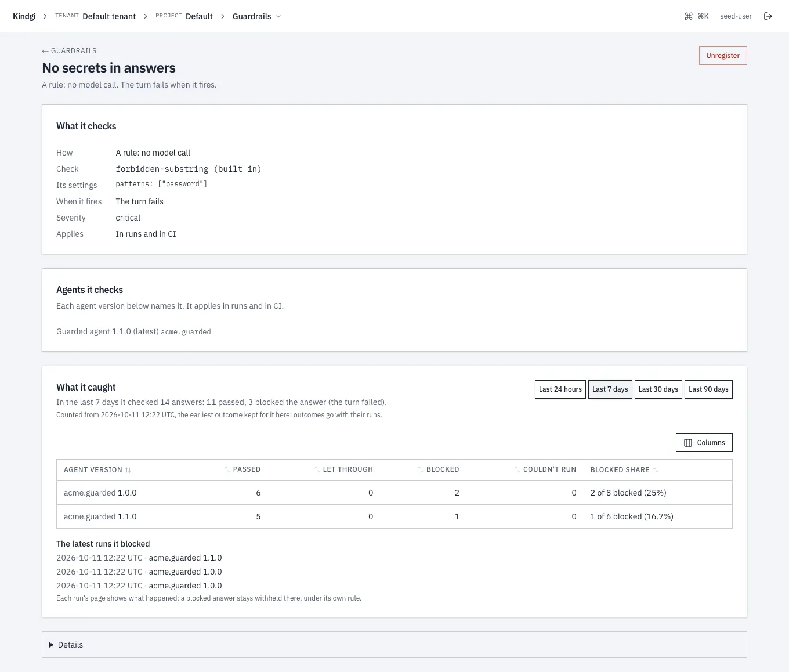Click the "The latest runs it blocked" label
The image size is (789, 672).
103,544
